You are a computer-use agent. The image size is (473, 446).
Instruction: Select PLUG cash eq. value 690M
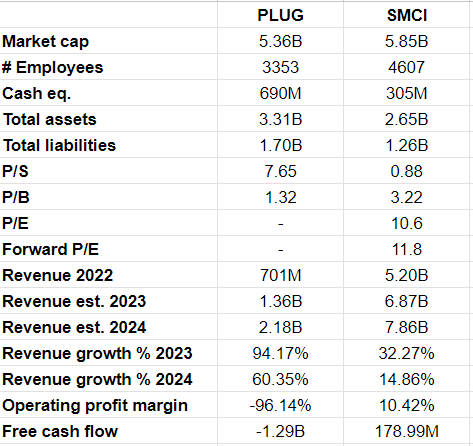[x=280, y=93]
